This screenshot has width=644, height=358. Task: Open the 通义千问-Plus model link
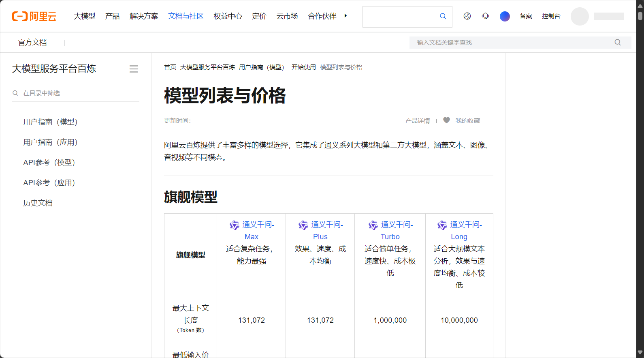(327, 231)
